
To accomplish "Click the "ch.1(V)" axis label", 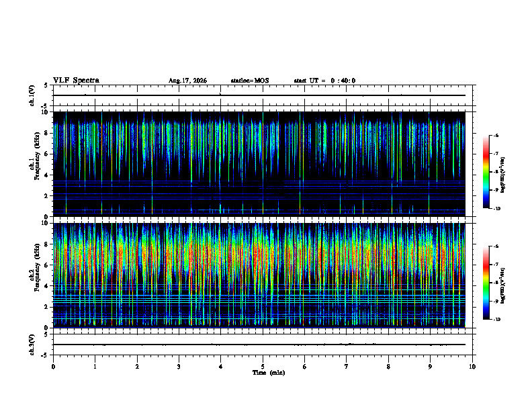I will [x=32, y=95].
